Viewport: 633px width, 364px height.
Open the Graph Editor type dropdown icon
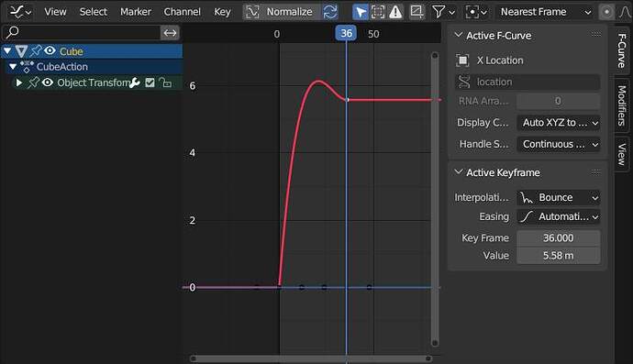[20, 12]
